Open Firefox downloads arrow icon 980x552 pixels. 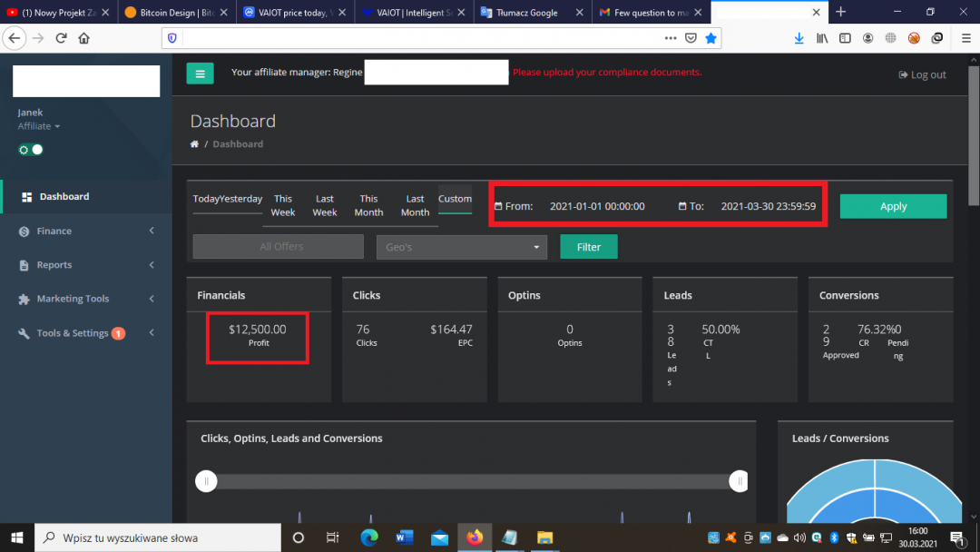point(799,38)
